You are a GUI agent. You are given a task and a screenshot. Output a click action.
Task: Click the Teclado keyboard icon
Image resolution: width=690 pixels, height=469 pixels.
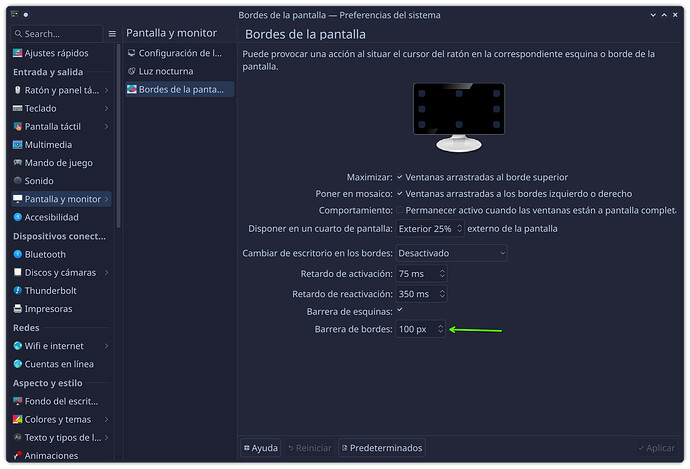[x=18, y=108]
